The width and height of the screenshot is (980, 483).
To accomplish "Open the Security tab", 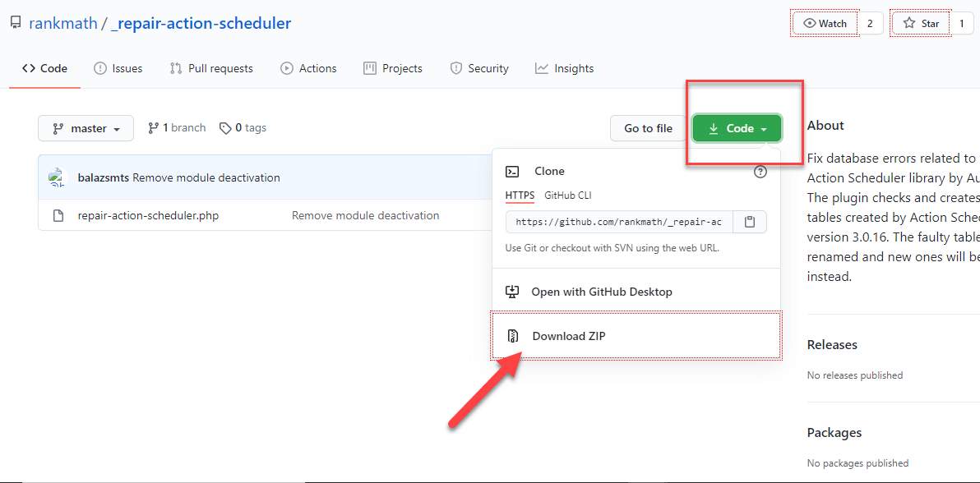I will [x=479, y=69].
